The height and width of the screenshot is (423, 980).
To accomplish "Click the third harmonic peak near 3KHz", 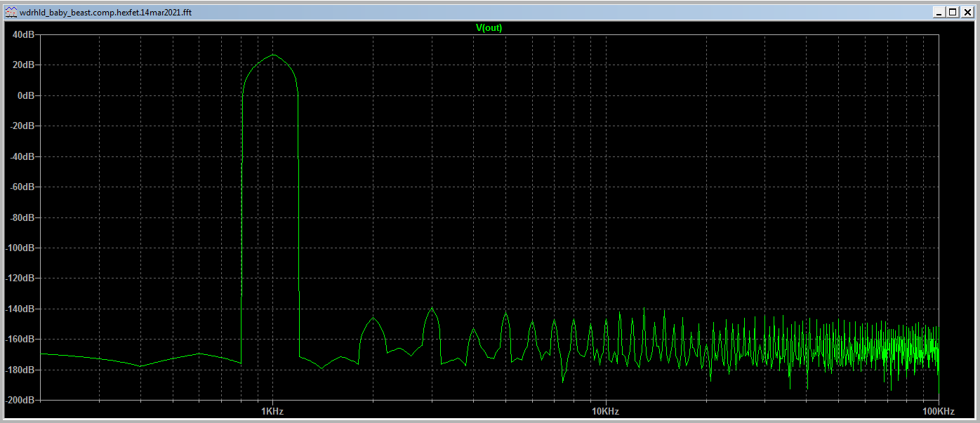I will coord(432,308).
